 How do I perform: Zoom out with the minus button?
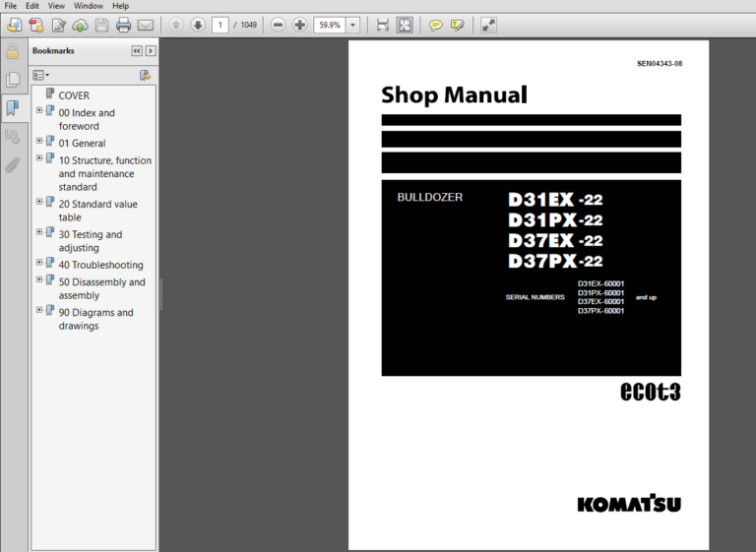tap(278, 25)
